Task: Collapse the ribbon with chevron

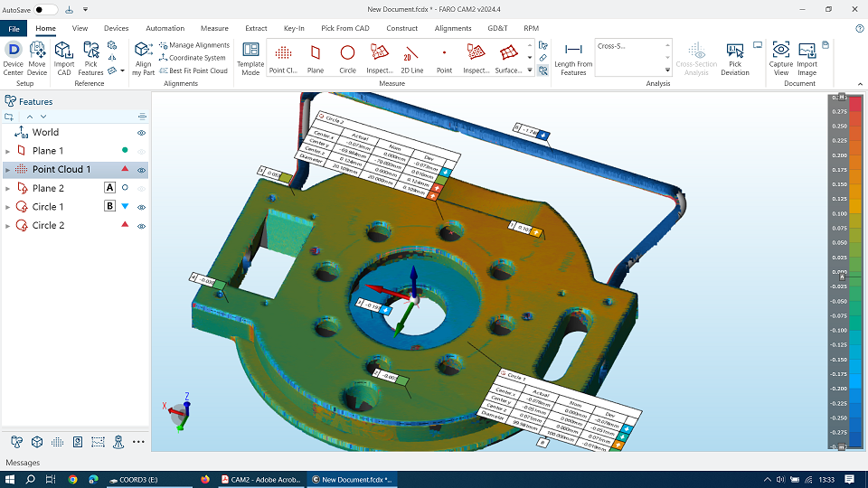Action: [x=860, y=84]
